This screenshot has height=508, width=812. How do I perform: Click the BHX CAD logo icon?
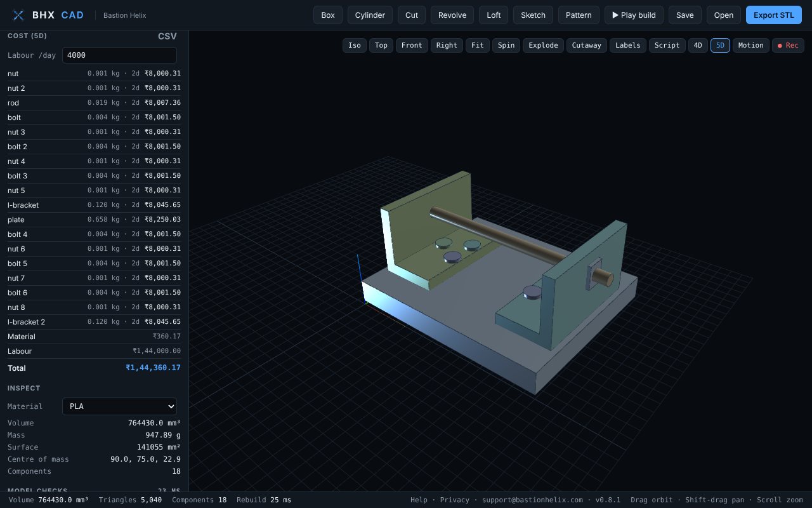click(18, 15)
